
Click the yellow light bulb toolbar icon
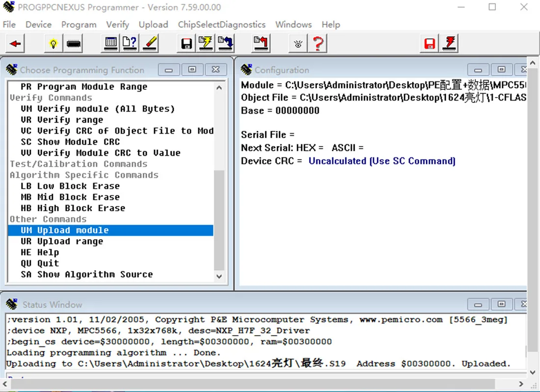[53, 44]
